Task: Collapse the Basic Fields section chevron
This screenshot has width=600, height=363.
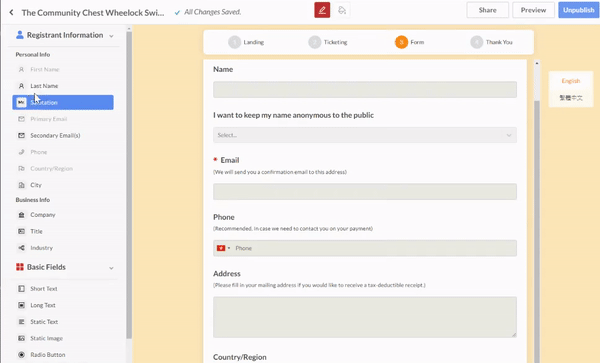Action: pyautogui.click(x=111, y=268)
